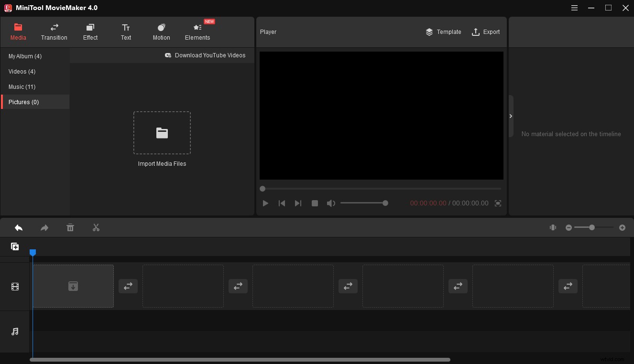
Task: Adjust the player volume slider
Action: tap(363, 203)
